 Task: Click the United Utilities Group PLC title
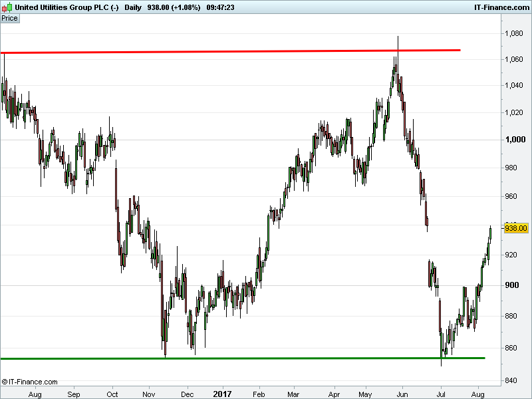pos(66,7)
